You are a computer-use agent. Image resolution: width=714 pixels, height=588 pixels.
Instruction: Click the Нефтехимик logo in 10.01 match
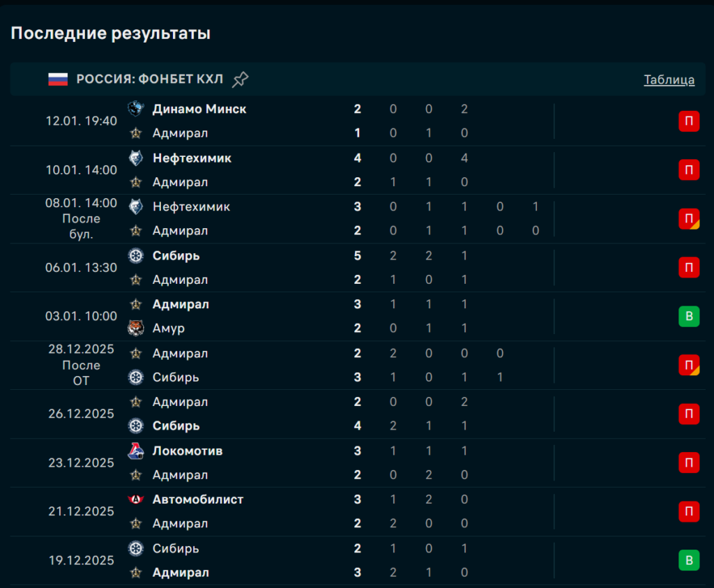136,158
